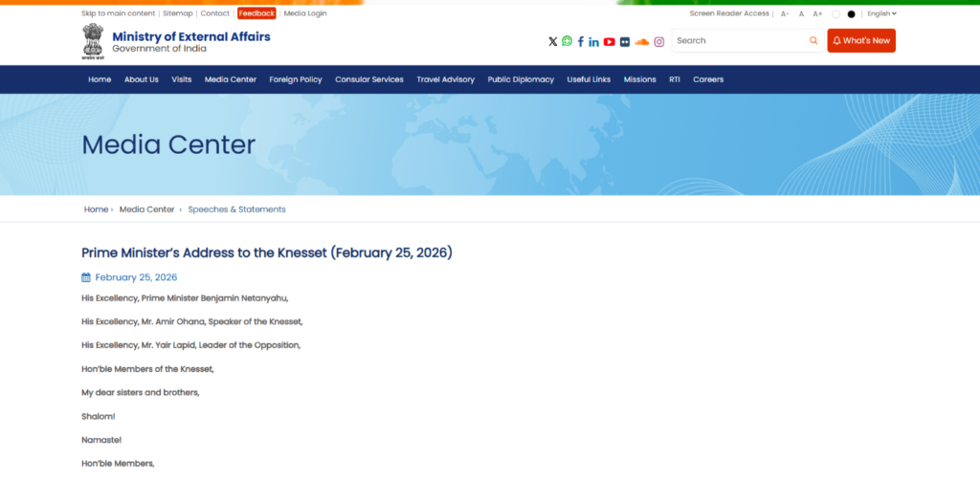Click the What's New button
Image resolution: width=980 pixels, height=482 pixels.
(861, 41)
